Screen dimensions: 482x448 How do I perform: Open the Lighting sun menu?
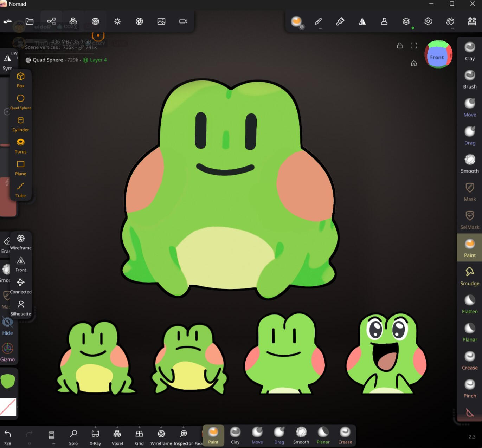[117, 21]
